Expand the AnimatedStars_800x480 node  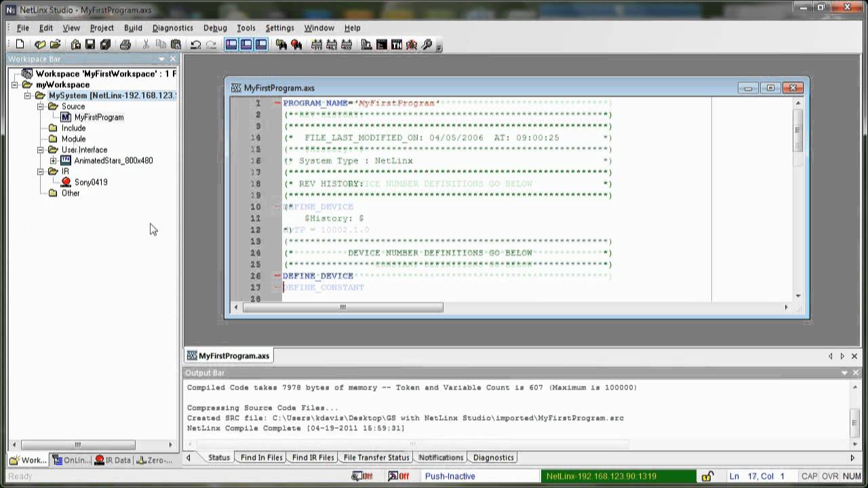pos(53,161)
